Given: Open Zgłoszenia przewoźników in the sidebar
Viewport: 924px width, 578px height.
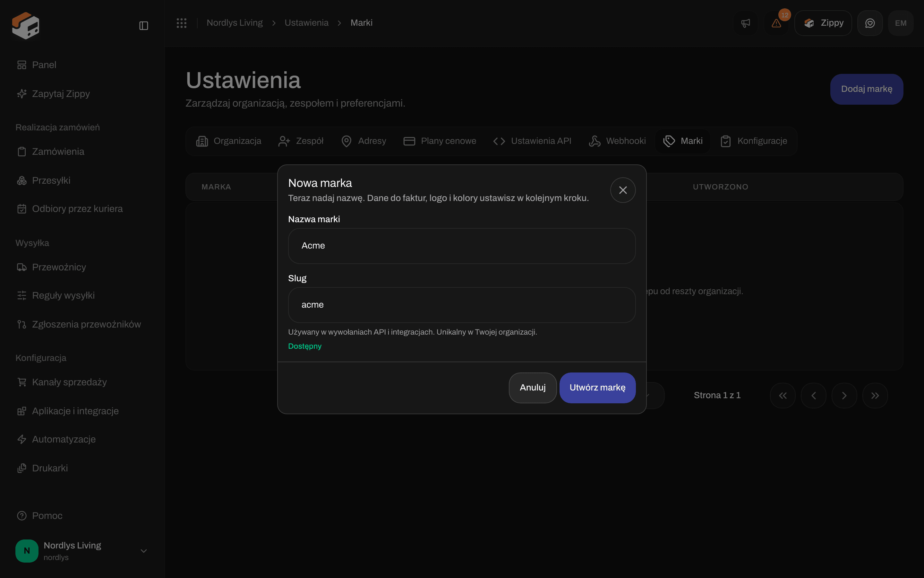Looking at the screenshot, I should pyautogui.click(x=82, y=324).
